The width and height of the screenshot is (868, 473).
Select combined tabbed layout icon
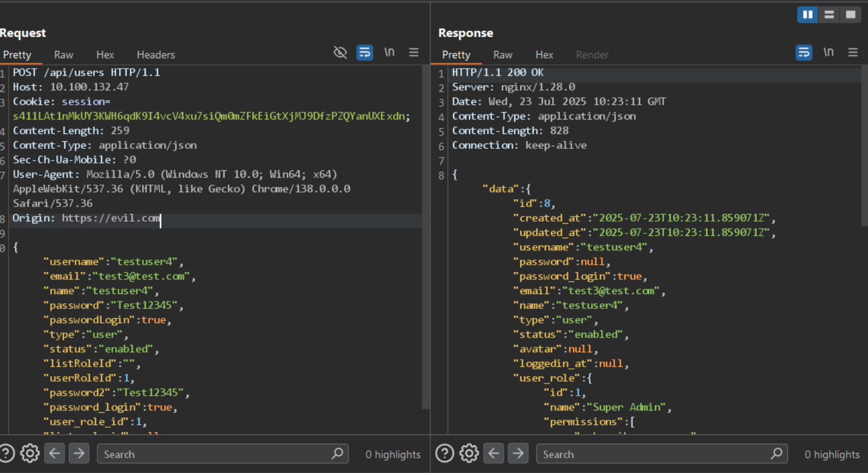[850, 15]
